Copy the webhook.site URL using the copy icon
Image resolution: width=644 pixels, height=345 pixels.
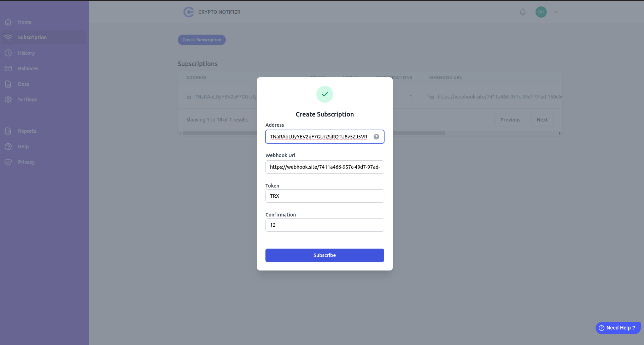pyautogui.click(x=431, y=96)
